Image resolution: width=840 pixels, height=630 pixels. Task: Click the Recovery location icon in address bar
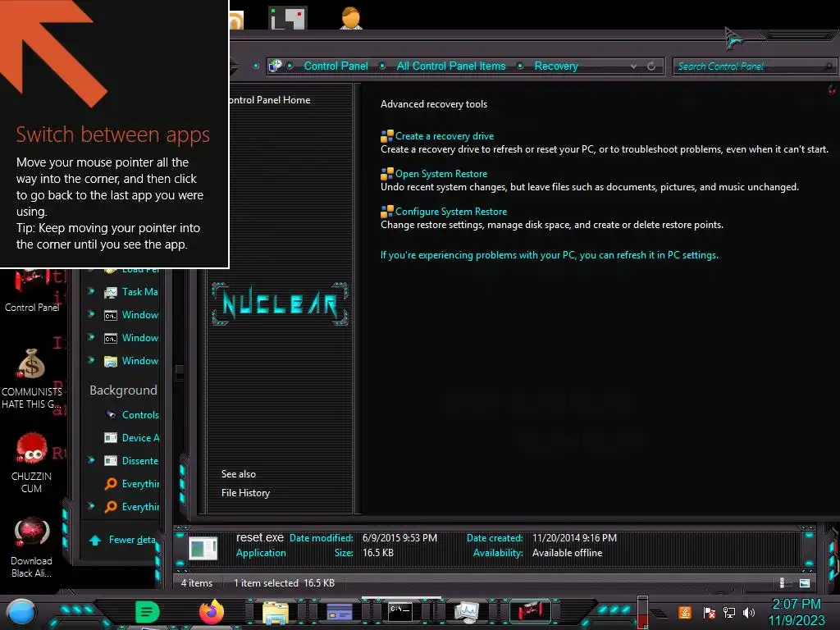[276, 66]
